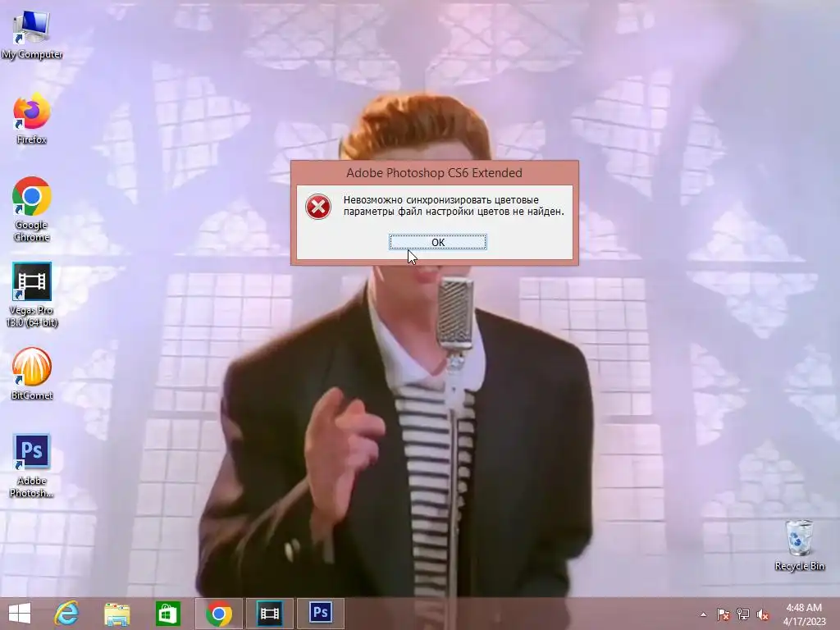Open the Windows Start button

(20, 614)
